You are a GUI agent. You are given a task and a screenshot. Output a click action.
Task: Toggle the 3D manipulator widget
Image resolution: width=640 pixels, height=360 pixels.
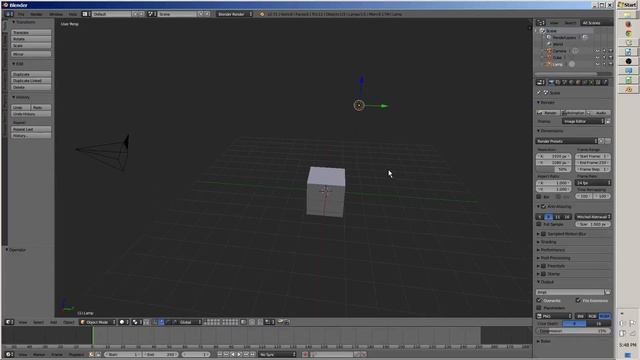tap(155, 322)
